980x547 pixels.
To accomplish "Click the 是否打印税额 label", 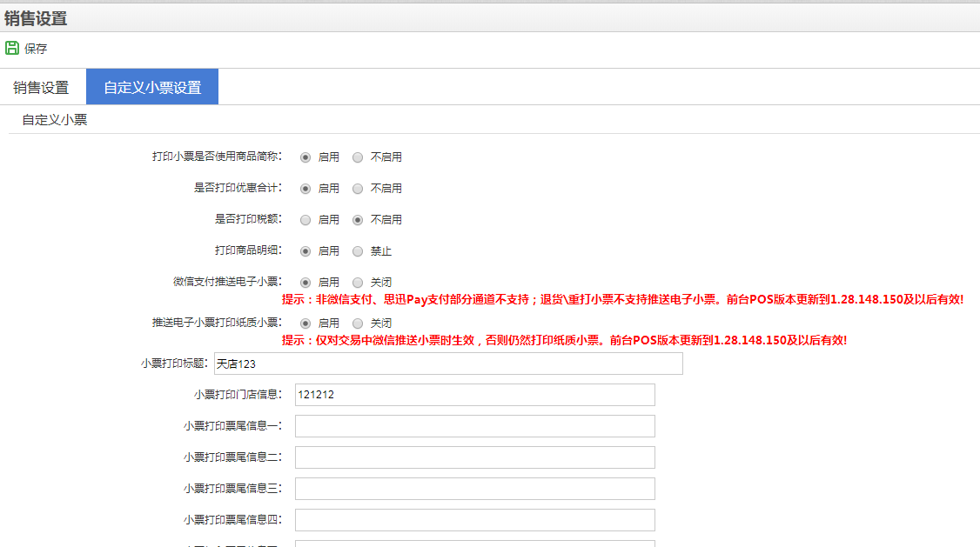I will (x=248, y=218).
